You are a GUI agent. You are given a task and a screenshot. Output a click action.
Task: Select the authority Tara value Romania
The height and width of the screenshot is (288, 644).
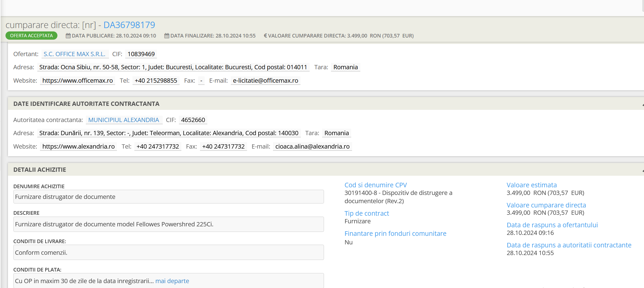(x=337, y=133)
